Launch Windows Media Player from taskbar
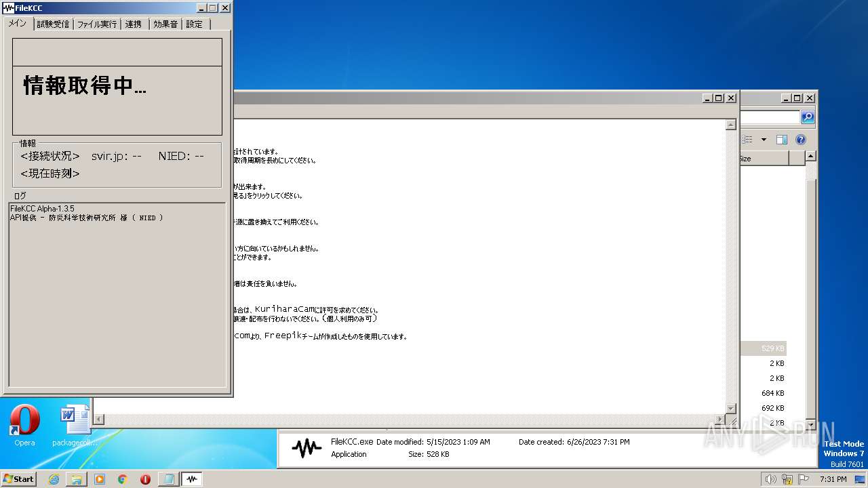The image size is (868, 488). tap(100, 479)
